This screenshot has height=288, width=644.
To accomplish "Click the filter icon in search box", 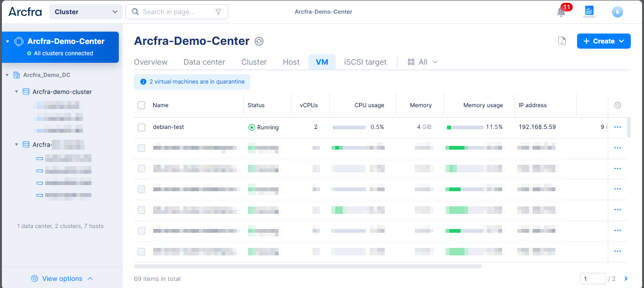I will [218, 12].
